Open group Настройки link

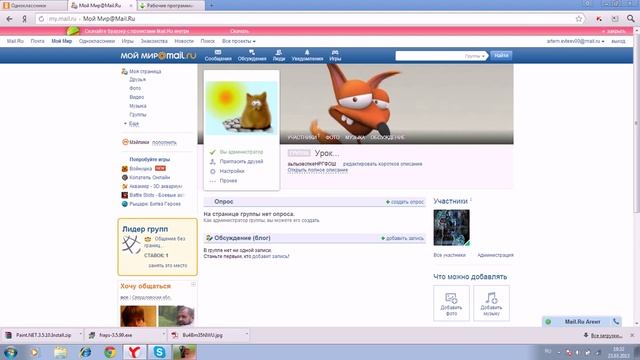232,171
